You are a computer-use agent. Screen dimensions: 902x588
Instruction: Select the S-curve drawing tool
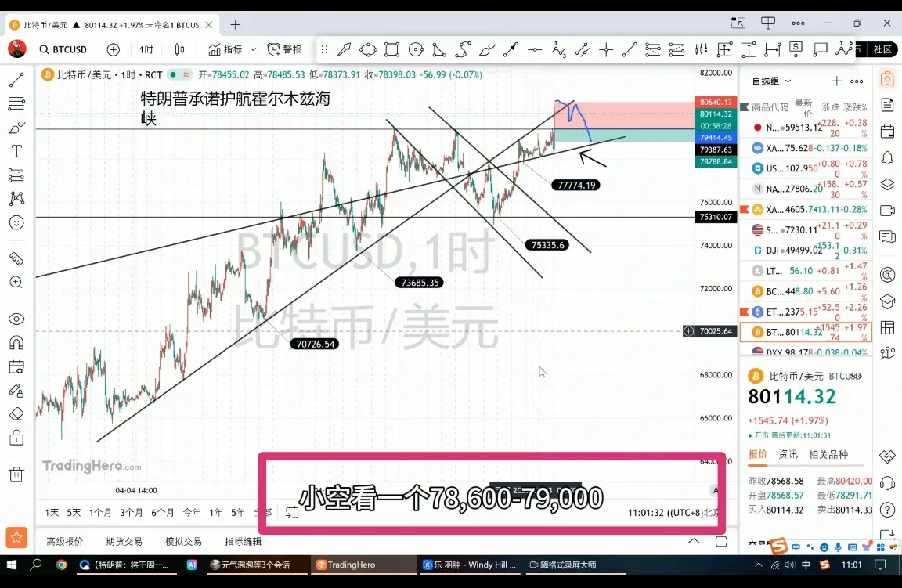click(463, 49)
